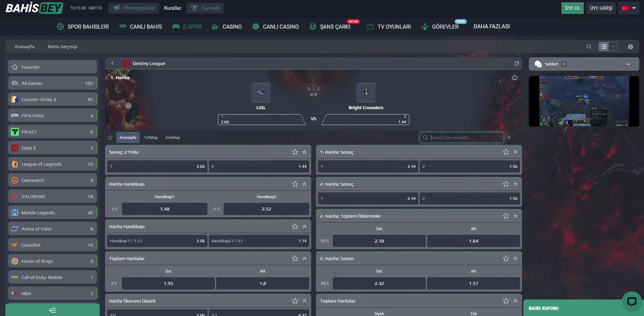Open the search magnifier icon in the subheader
The height and width of the screenshot is (316, 644).
589,46
